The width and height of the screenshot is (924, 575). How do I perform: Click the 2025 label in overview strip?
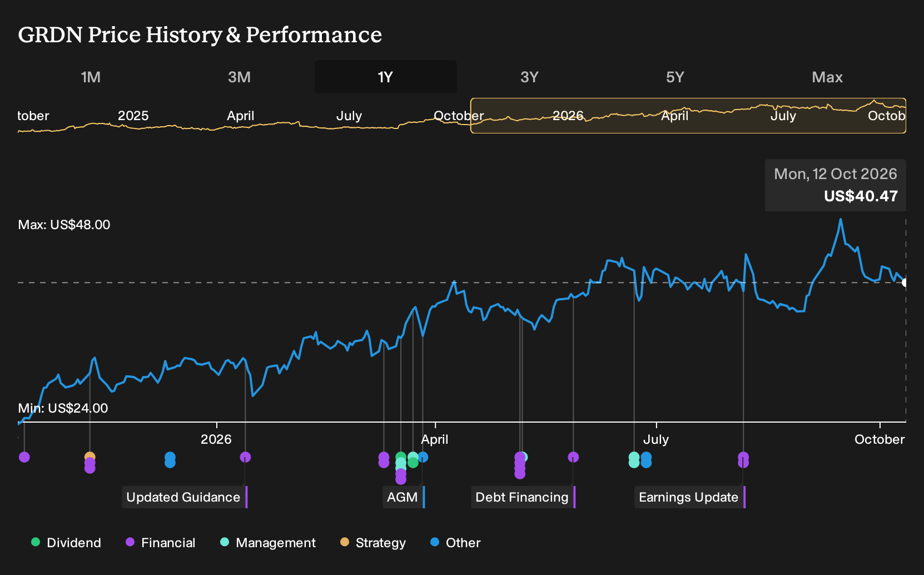click(x=133, y=116)
